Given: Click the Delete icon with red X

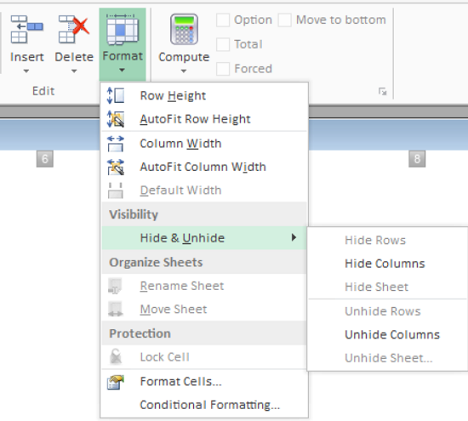Looking at the screenshot, I should coord(74,29).
